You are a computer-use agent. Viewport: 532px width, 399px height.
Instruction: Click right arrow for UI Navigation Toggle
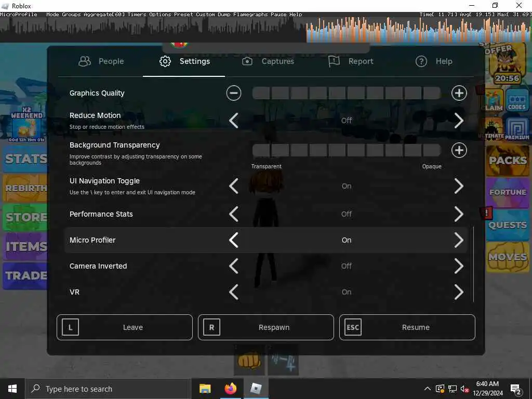tap(459, 186)
